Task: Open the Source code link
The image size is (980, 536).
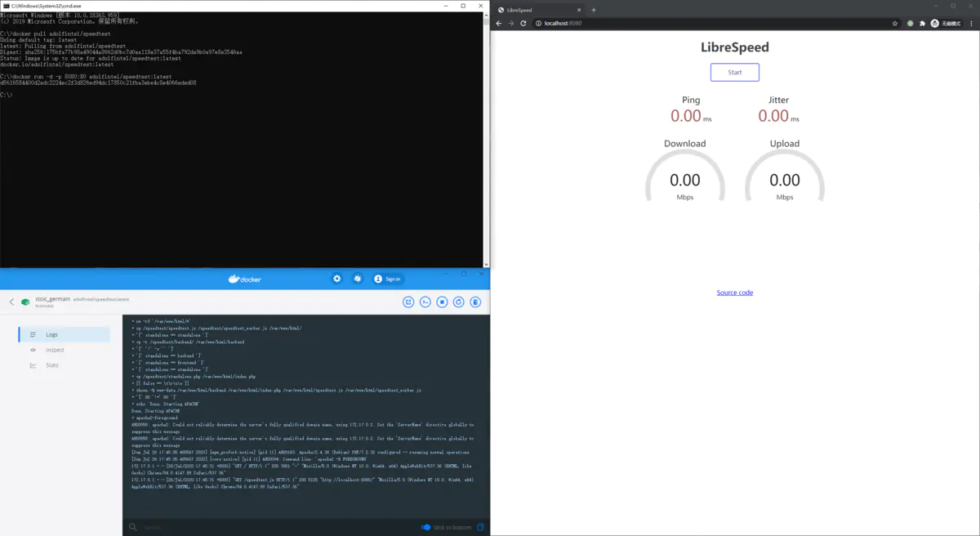Action: (x=735, y=293)
